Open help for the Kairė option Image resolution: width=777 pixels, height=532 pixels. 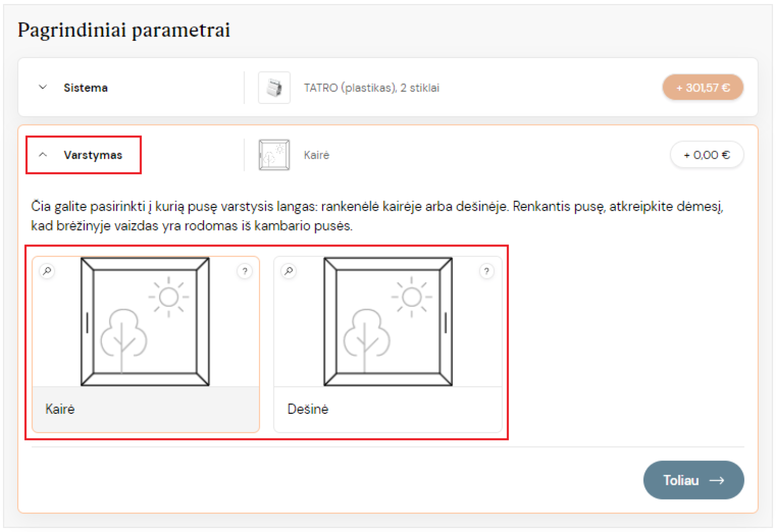tap(244, 271)
